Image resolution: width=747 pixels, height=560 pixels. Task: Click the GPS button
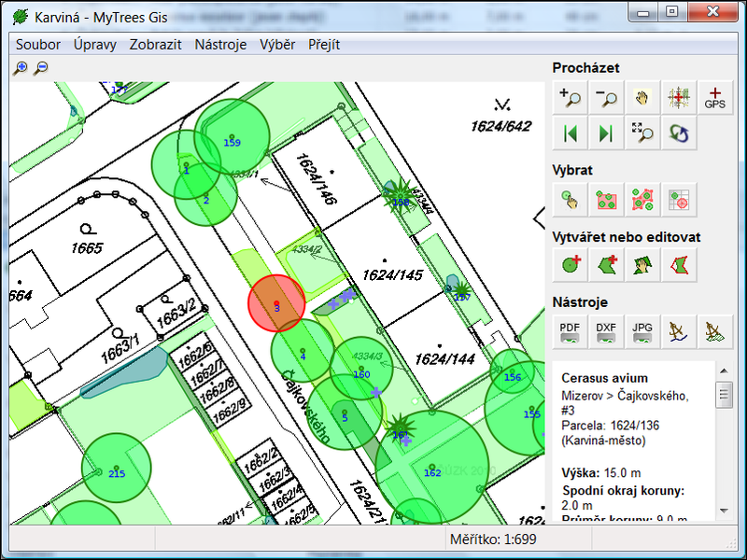point(715,98)
